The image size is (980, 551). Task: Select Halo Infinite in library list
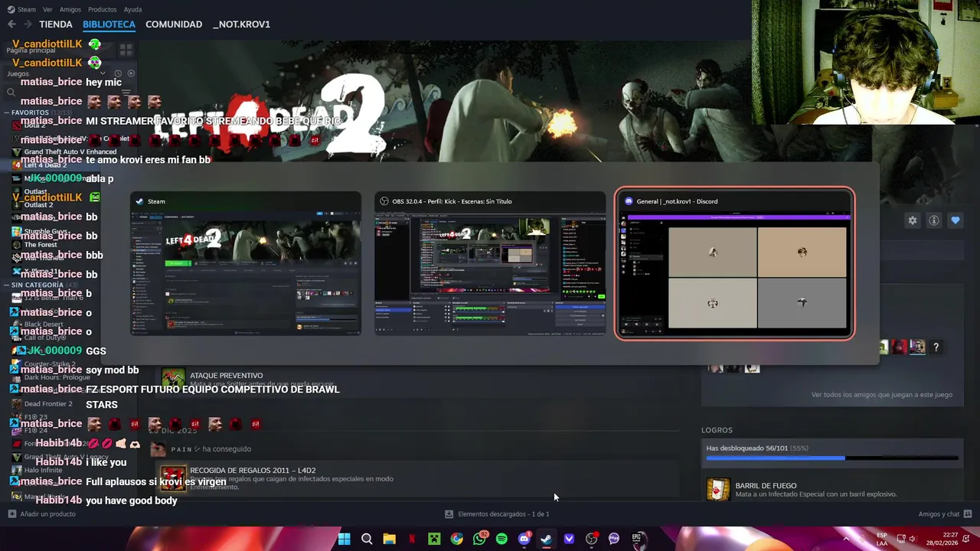coord(42,470)
